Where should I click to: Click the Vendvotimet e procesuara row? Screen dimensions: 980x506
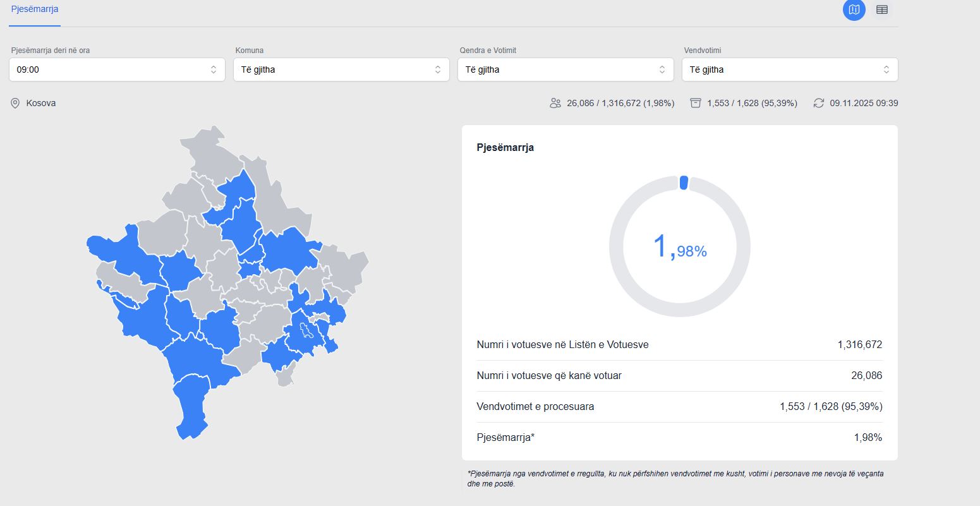(x=679, y=407)
